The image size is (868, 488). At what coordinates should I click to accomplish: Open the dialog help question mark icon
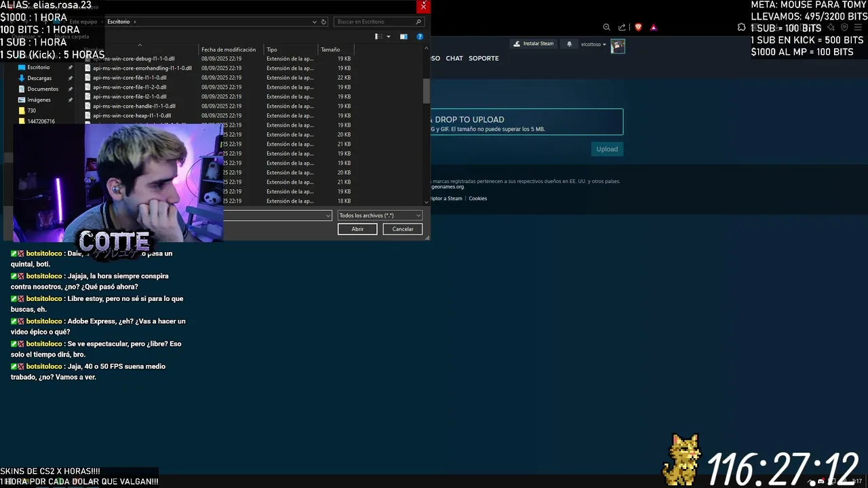point(420,37)
